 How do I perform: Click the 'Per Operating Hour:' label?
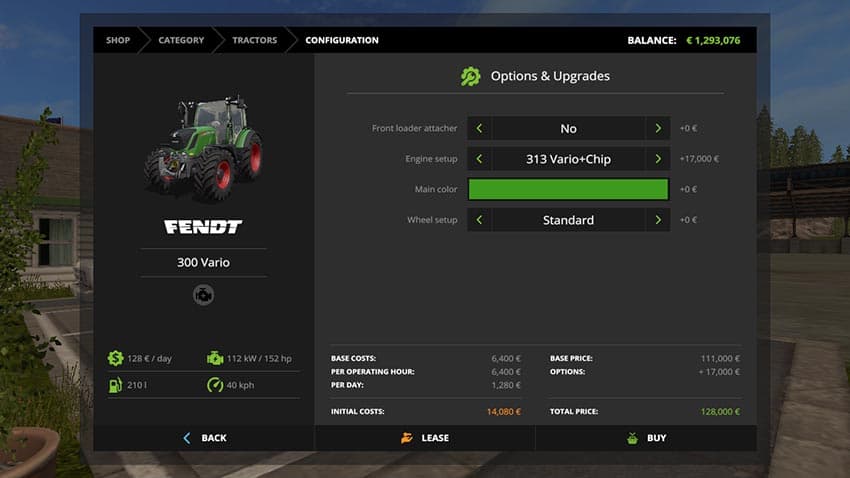372,372
